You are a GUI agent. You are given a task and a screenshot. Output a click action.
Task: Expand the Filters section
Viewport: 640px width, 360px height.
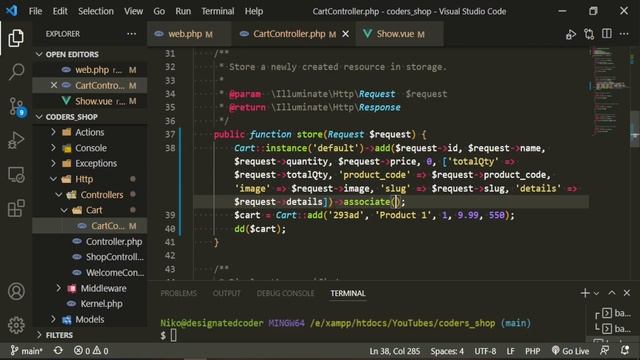89,335
